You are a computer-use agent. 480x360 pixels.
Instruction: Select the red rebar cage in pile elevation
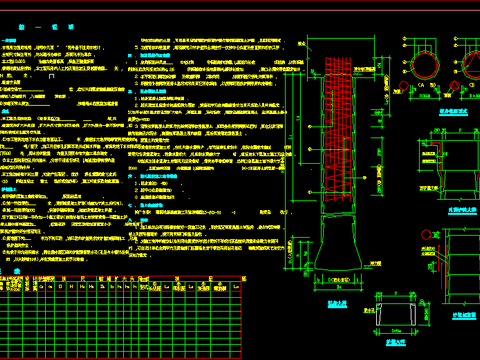[338, 129]
